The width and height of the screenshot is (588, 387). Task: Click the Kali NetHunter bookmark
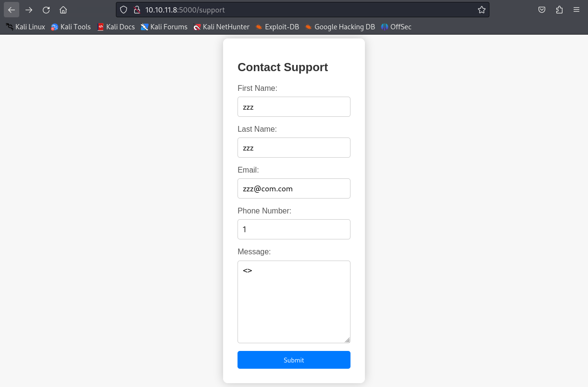[x=221, y=27]
